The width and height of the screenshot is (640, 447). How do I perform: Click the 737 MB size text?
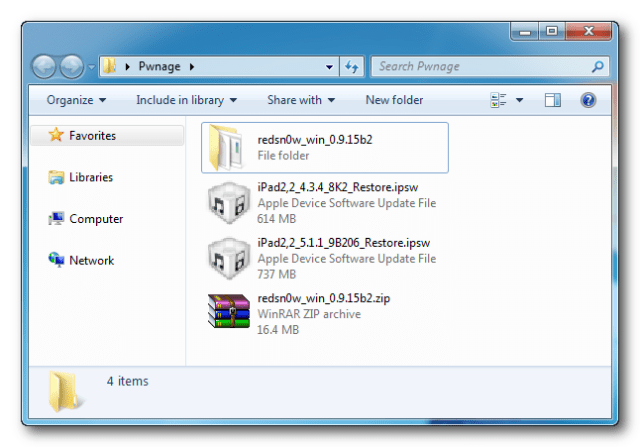coord(276,274)
